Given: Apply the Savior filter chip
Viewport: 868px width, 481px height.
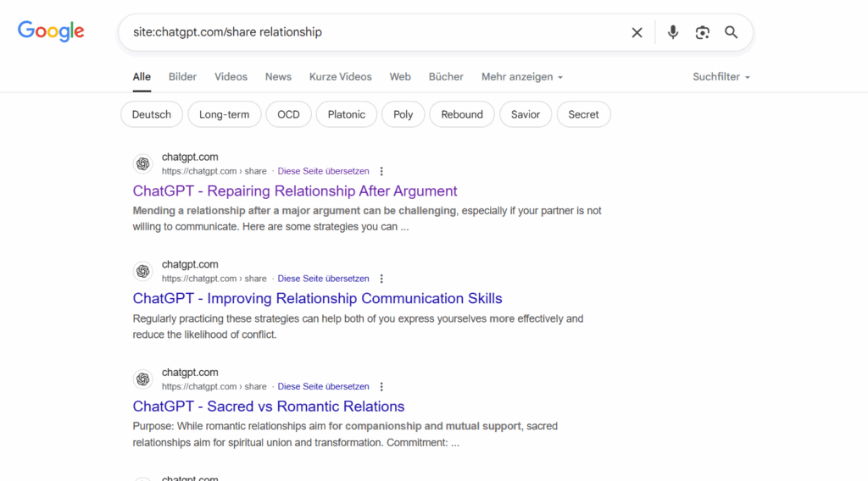Looking at the screenshot, I should coord(526,114).
